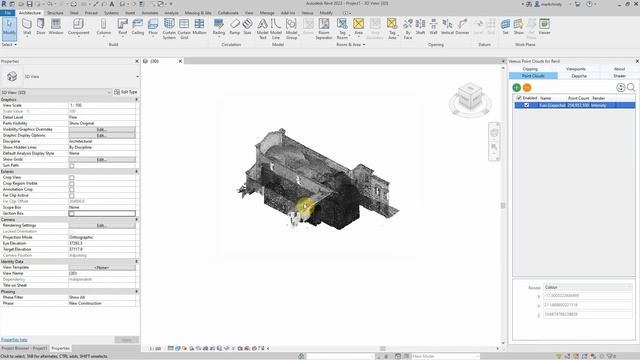
Task: Select the Curtain System tool
Action: pos(169,29)
